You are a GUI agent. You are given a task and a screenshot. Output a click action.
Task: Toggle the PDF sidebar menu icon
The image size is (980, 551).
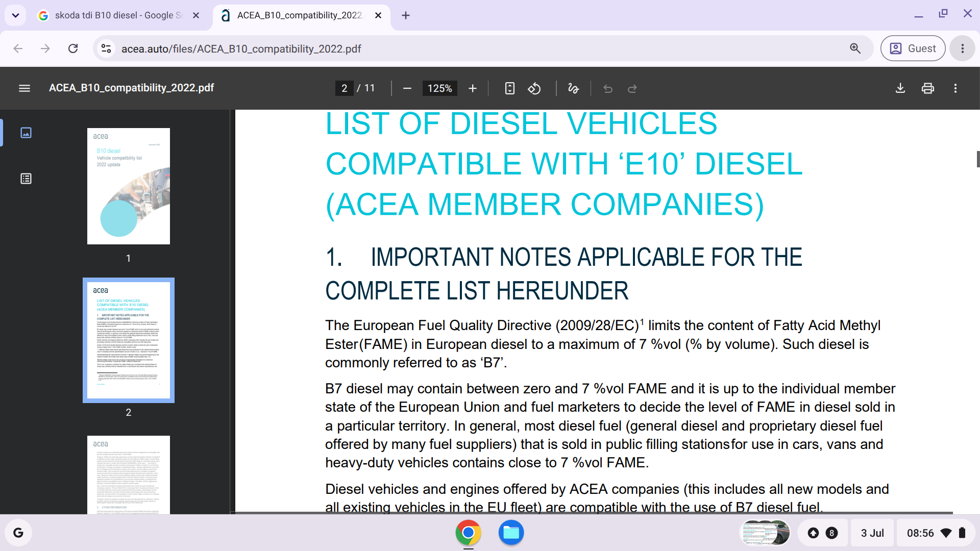[24, 88]
